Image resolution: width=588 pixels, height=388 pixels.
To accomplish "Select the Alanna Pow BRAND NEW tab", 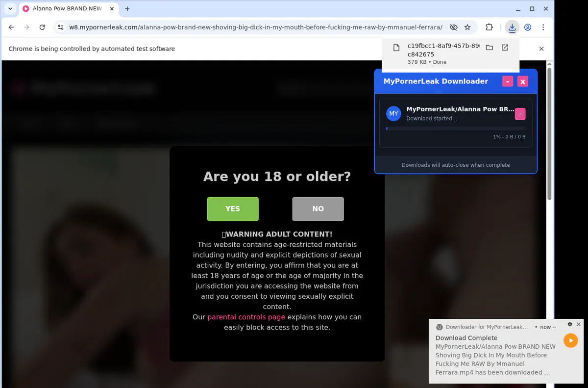I will tap(68, 9).
